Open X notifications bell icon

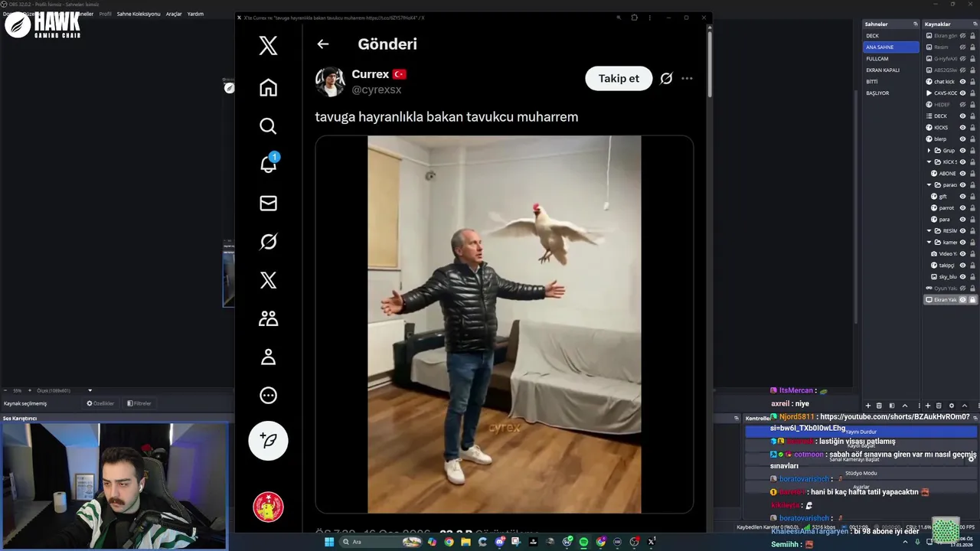point(268,165)
